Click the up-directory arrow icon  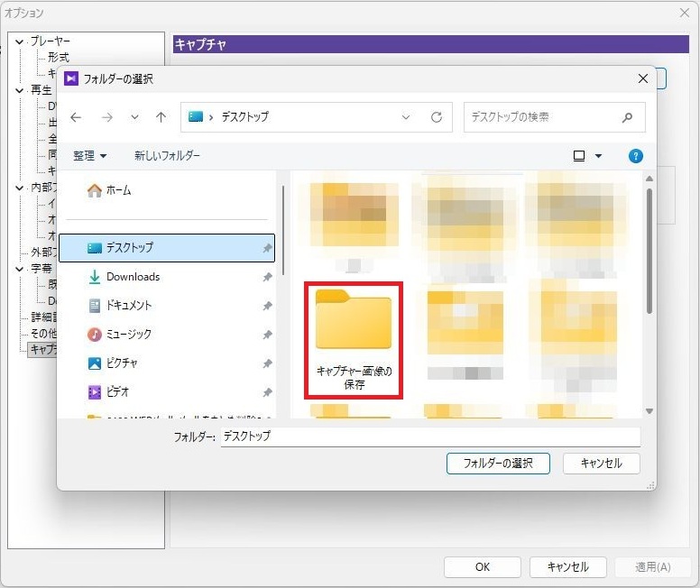coord(161,117)
